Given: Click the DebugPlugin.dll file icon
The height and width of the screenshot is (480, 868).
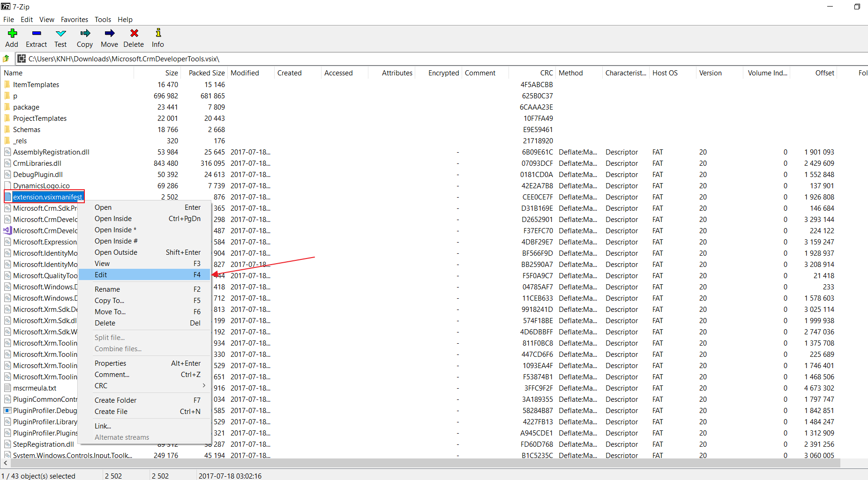Looking at the screenshot, I should tap(7, 175).
